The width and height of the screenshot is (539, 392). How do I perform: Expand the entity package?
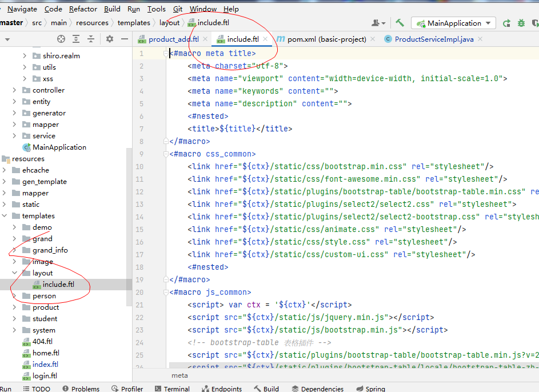click(x=14, y=101)
